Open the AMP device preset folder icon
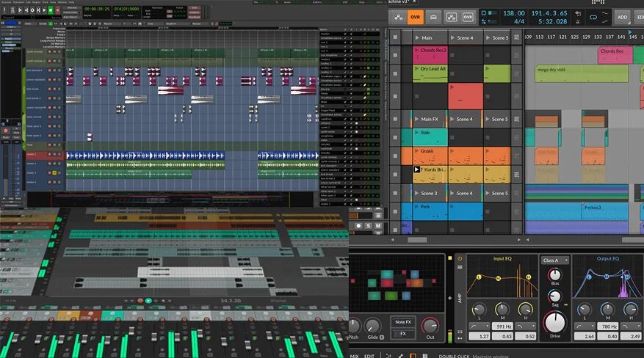 (460, 267)
